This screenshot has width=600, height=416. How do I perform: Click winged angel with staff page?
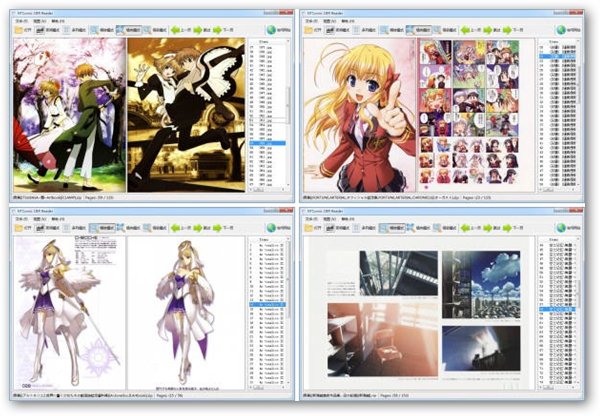point(70,312)
